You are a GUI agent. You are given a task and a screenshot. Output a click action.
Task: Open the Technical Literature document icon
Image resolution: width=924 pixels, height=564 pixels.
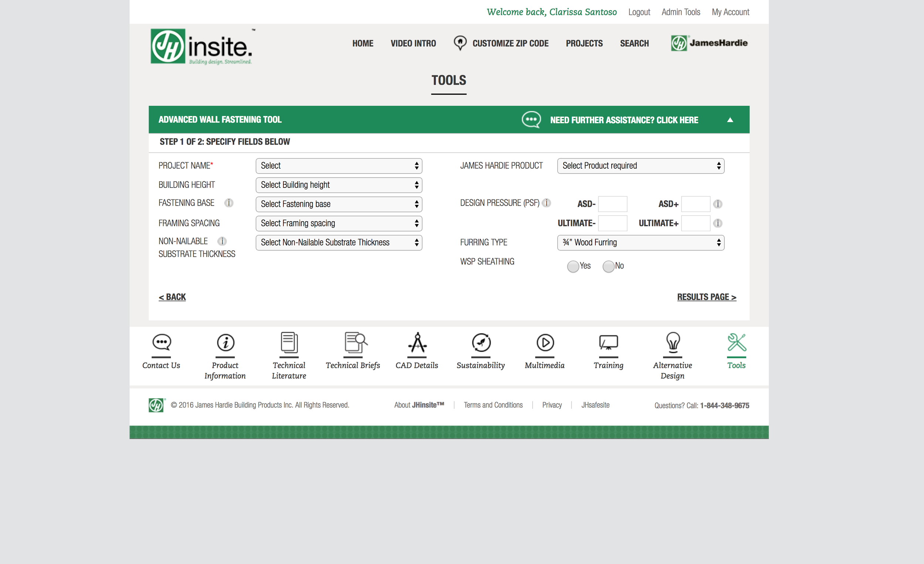coord(289,342)
